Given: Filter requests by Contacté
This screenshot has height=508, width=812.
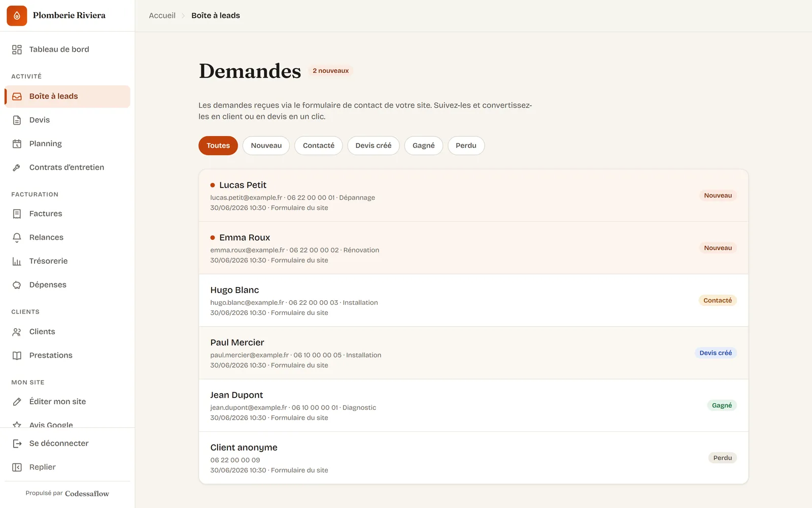Looking at the screenshot, I should pyautogui.click(x=319, y=146).
